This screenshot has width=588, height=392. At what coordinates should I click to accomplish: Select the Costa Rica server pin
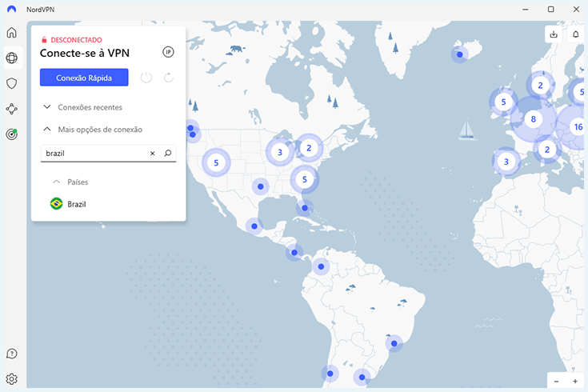point(294,253)
